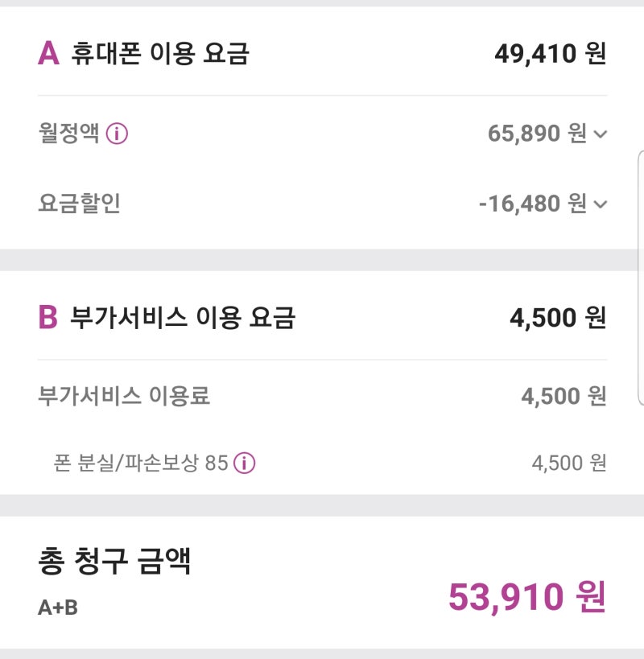Click the scrollbar handle on right edge
Image resolution: width=644 pixels, height=659 pixels.
641,278
